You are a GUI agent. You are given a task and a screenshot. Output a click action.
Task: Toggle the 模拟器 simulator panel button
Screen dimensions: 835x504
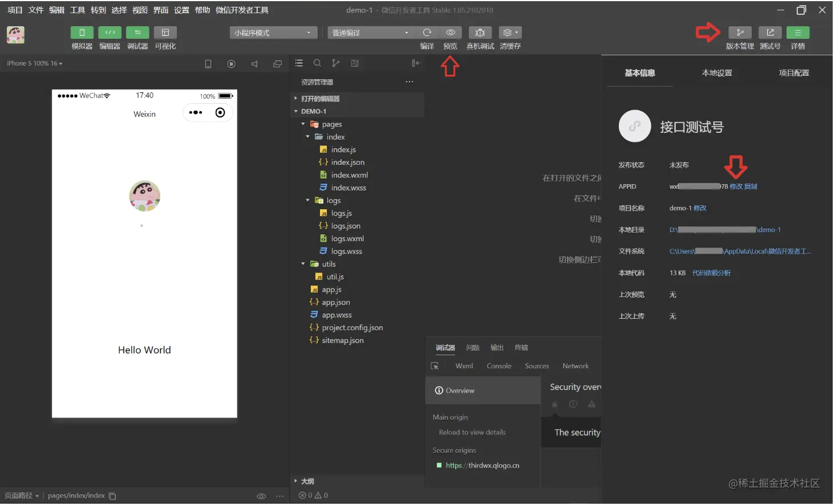point(82,32)
